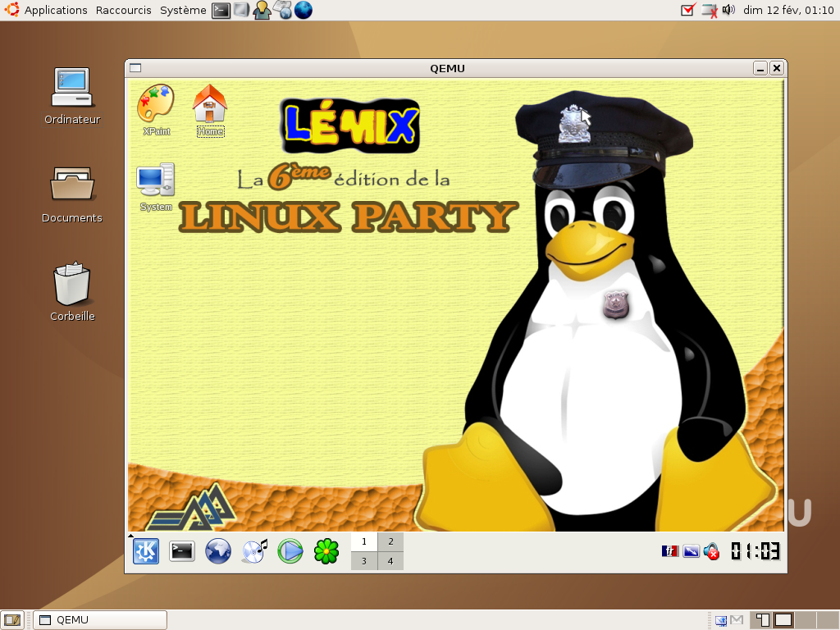Viewport: 840px width, 630px height.
Task: Click the show desktop button on bottom panel
Action: 11,620
